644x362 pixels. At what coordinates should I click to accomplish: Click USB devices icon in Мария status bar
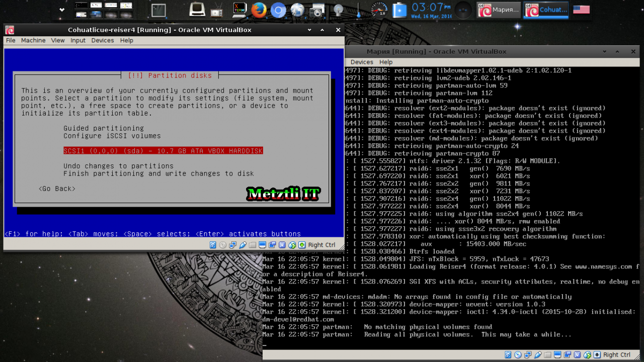coord(538,355)
